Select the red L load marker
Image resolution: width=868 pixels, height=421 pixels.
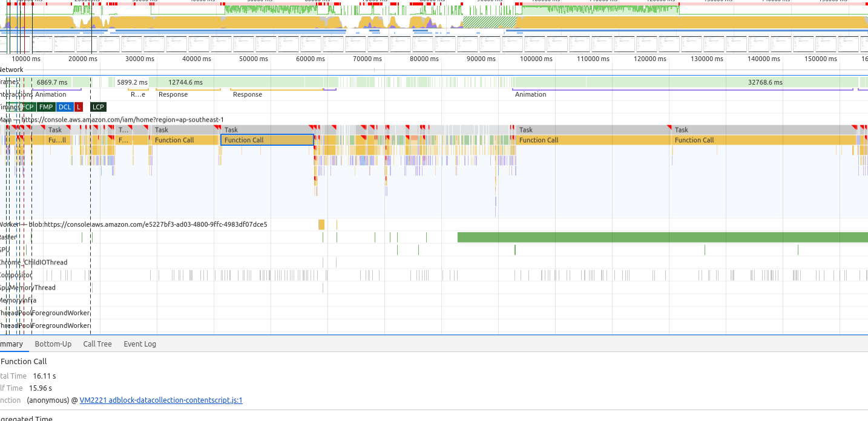coord(79,107)
